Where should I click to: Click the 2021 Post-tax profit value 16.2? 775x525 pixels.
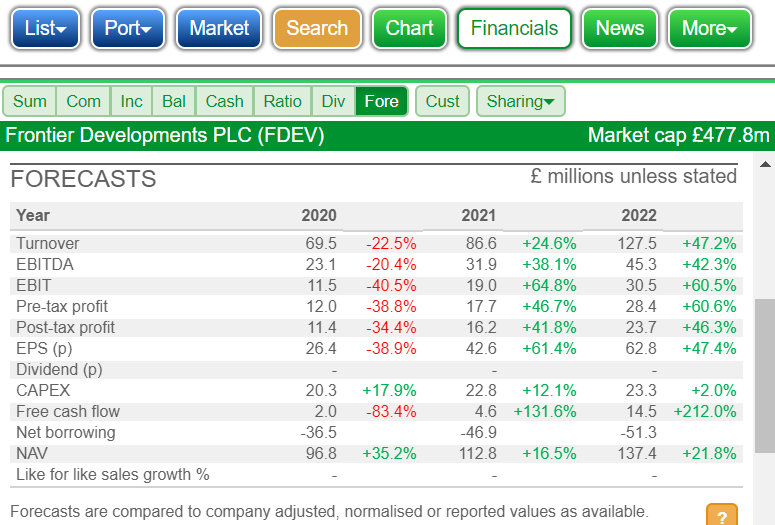click(481, 328)
